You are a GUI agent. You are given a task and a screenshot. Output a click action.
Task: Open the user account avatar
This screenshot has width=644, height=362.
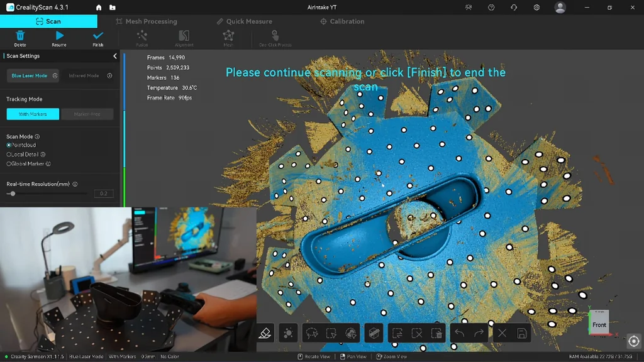click(x=560, y=8)
